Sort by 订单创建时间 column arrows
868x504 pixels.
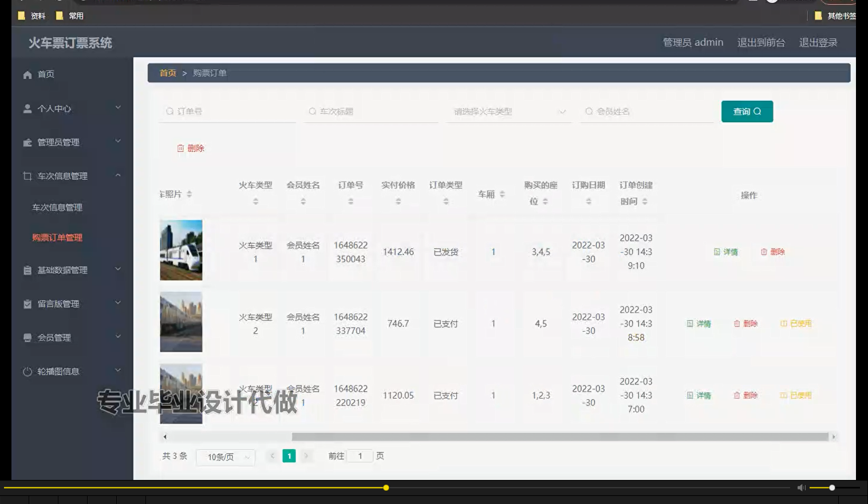coord(645,202)
